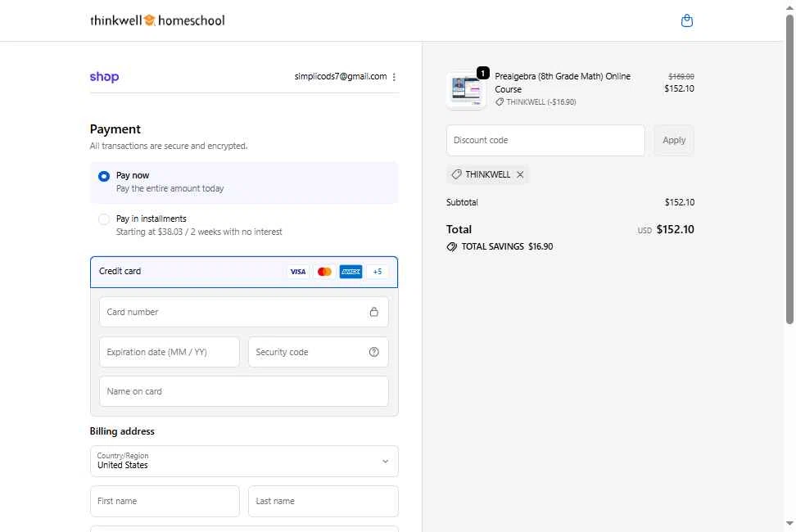The width and height of the screenshot is (796, 532).
Task: Click the TOTAL SAVINGS $16.90 text
Action: (507, 247)
